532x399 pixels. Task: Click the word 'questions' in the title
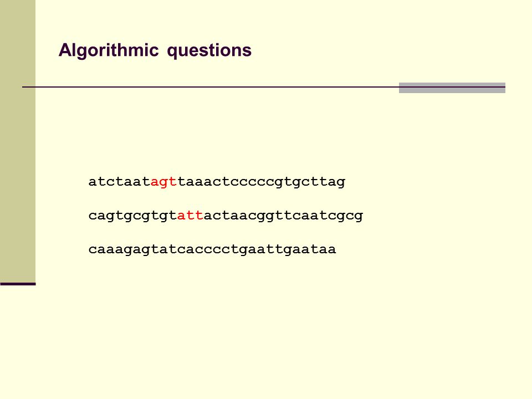coord(209,51)
